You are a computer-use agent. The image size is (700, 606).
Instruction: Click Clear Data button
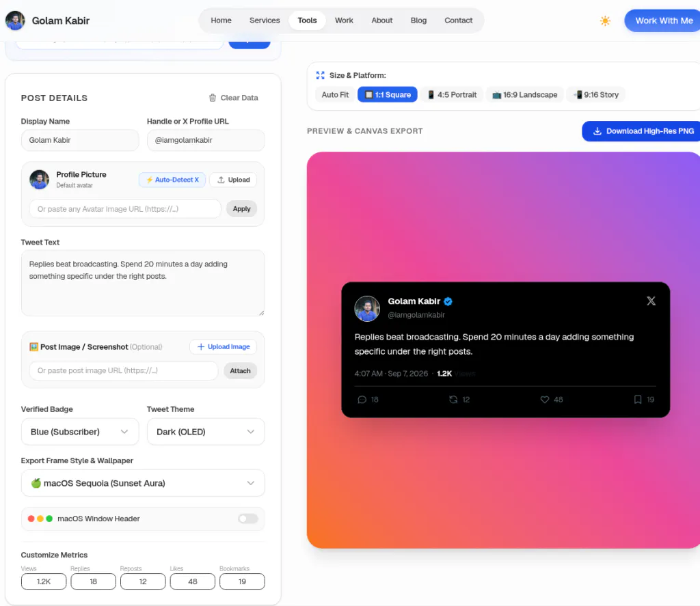click(x=234, y=98)
